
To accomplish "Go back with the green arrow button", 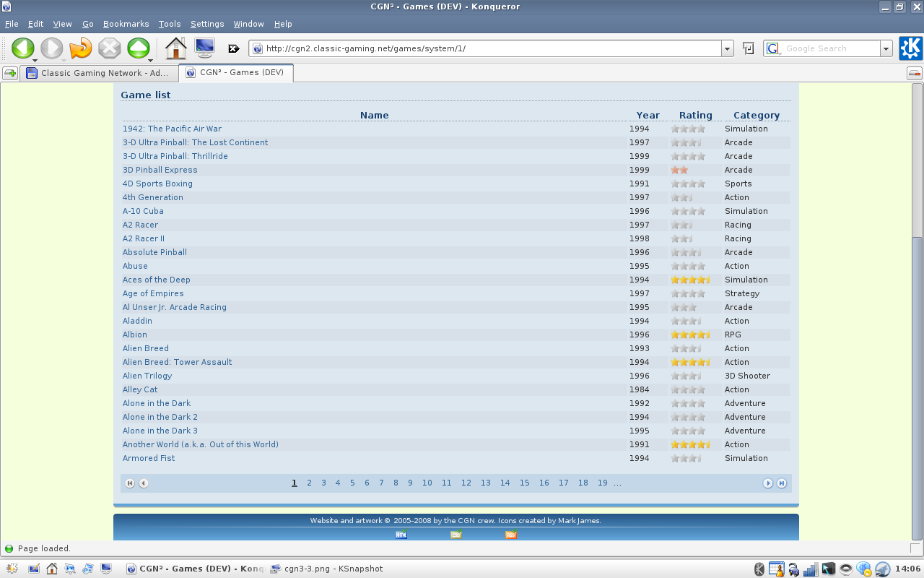I will (x=22, y=48).
